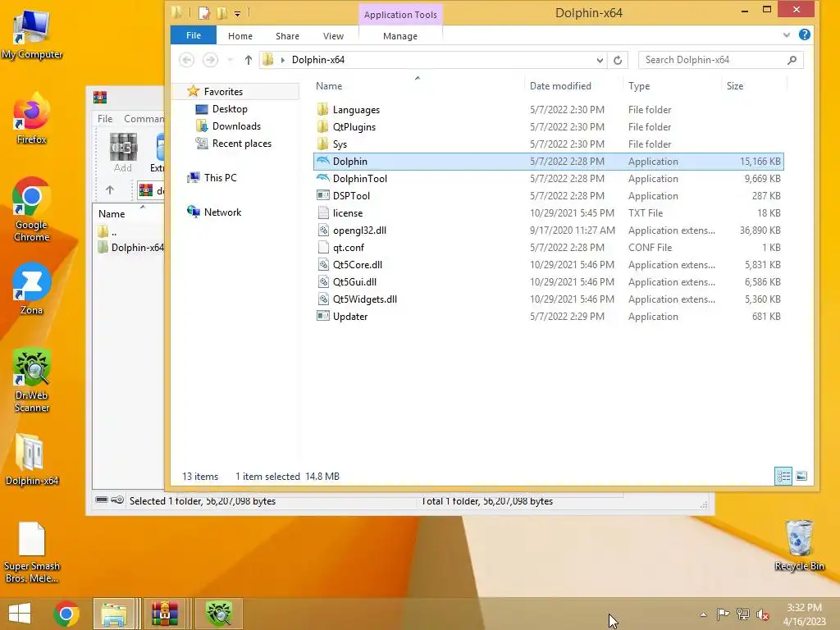This screenshot has width=840, height=630.
Task: Switch to the Share ribbon tab
Action: 287,36
